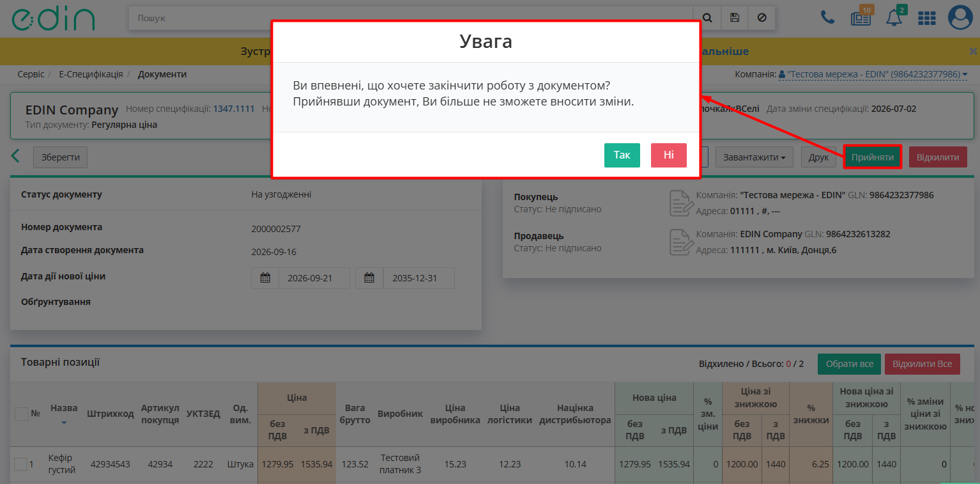Click the Відхилити Все button

(923, 364)
